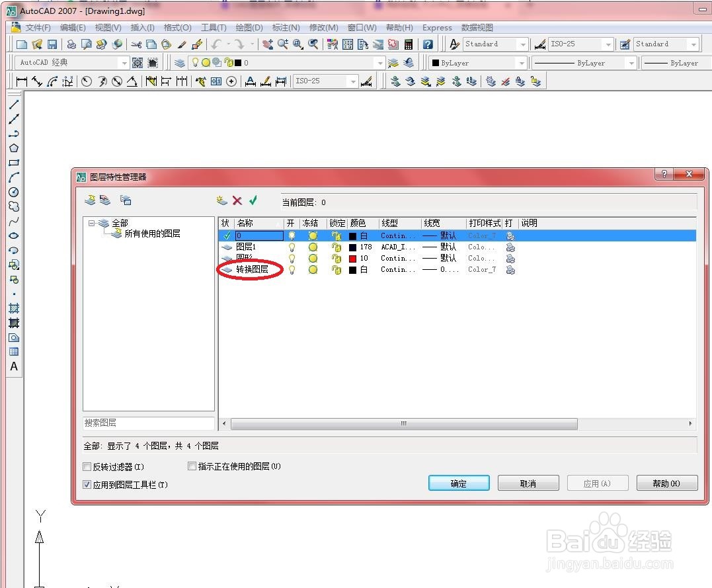Image resolution: width=712 pixels, height=588 pixels.
Task: Click the Save icon in toolbar
Action: click(52, 44)
